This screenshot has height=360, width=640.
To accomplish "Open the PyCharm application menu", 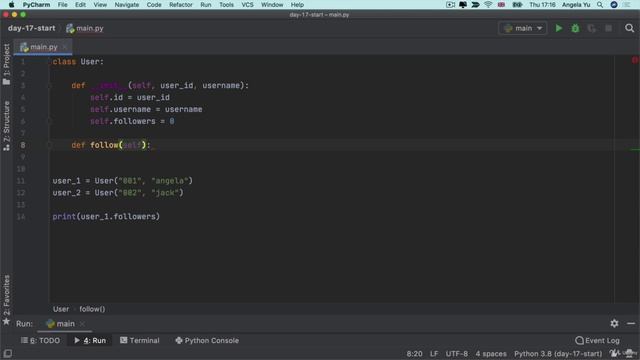I will pyautogui.click(x=36, y=4).
